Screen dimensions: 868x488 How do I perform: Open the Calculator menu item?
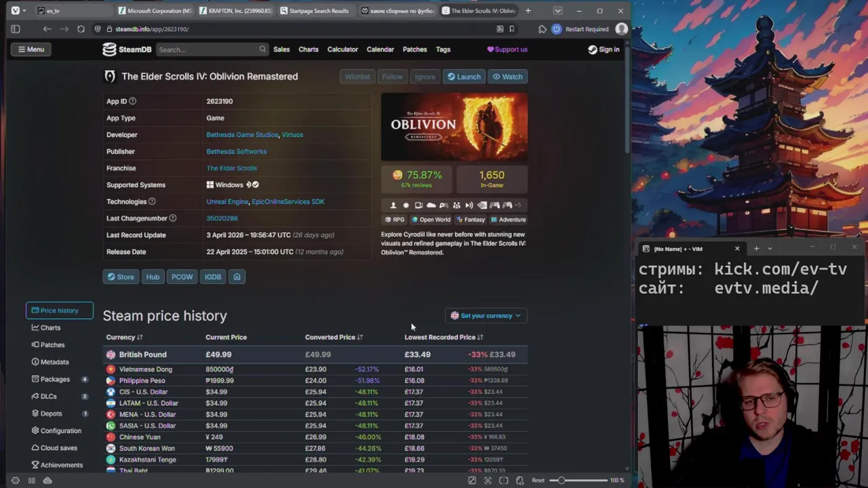342,49
